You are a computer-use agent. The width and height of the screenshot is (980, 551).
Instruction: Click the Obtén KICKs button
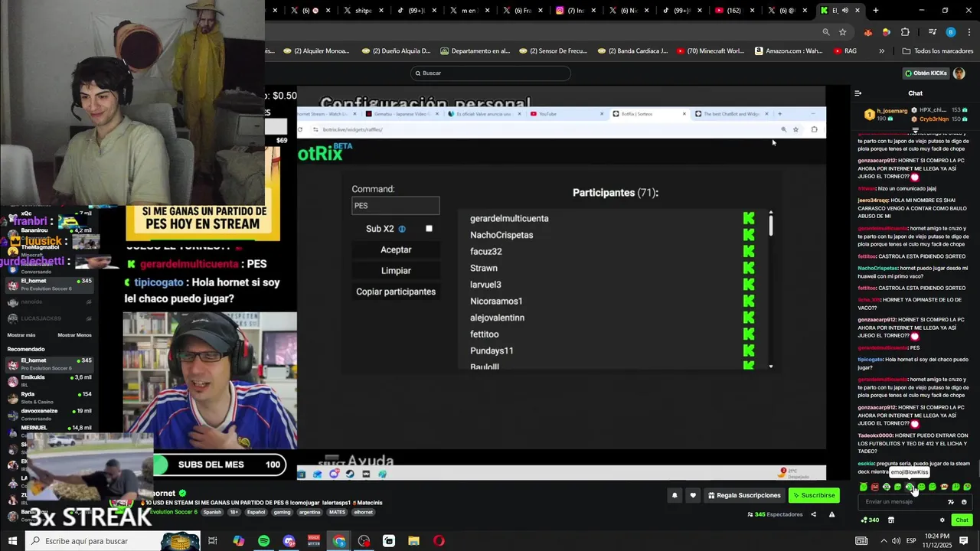926,73
